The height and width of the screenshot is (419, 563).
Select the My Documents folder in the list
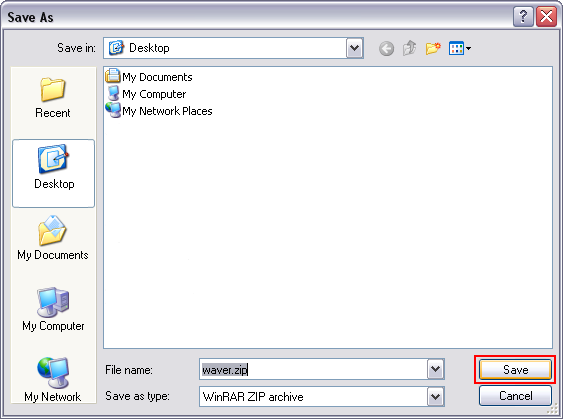[149, 76]
